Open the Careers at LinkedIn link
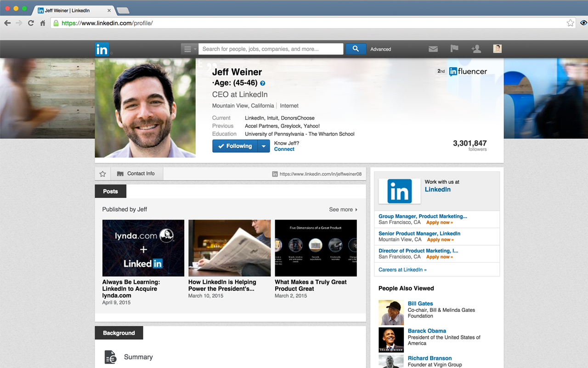Image resolution: width=588 pixels, height=368 pixels. [402, 270]
